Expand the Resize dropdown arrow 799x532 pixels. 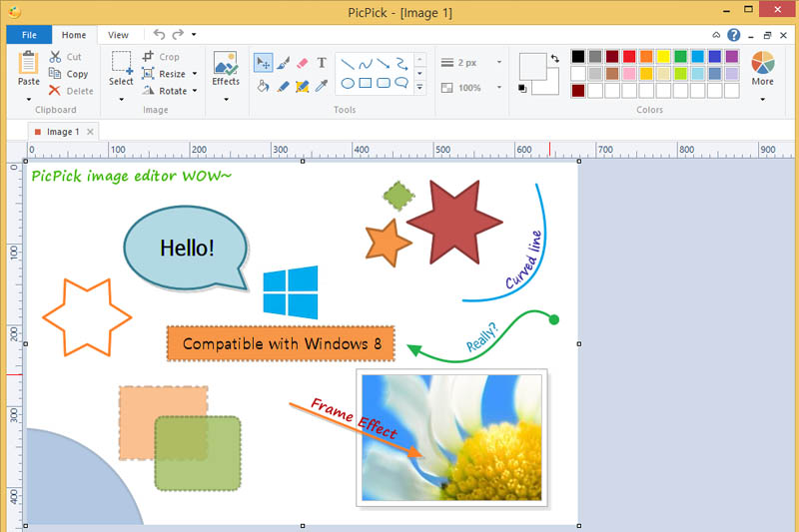pyautogui.click(x=195, y=74)
